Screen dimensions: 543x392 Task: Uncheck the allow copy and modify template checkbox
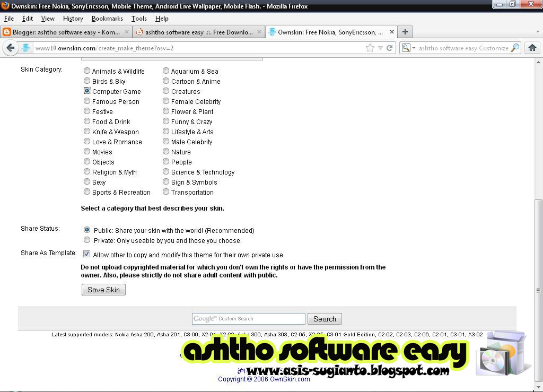click(86, 254)
